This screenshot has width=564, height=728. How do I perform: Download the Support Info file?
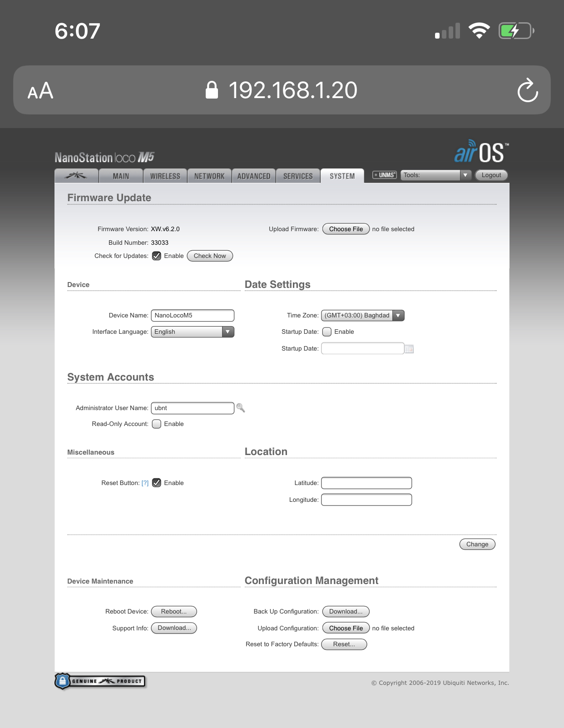[x=174, y=628]
